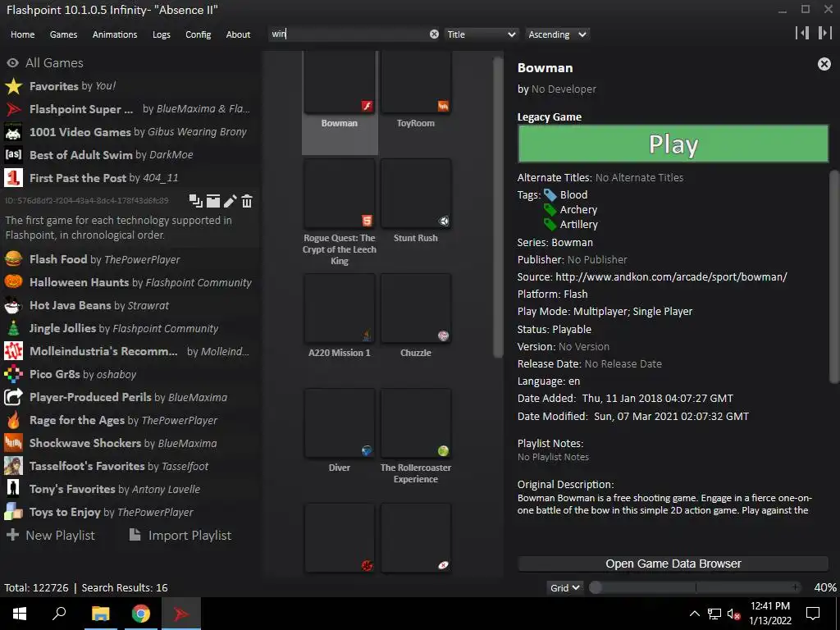Image resolution: width=840 pixels, height=630 pixels.
Task: Select the Bowman game thumbnail
Action: pyautogui.click(x=339, y=83)
